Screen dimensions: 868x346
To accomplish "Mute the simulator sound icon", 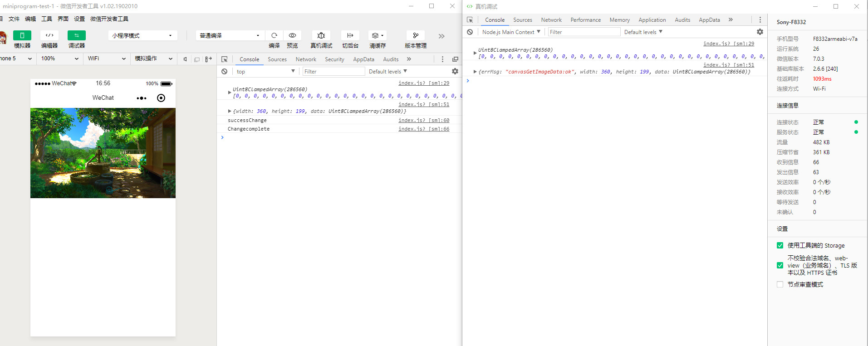I will pos(185,59).
